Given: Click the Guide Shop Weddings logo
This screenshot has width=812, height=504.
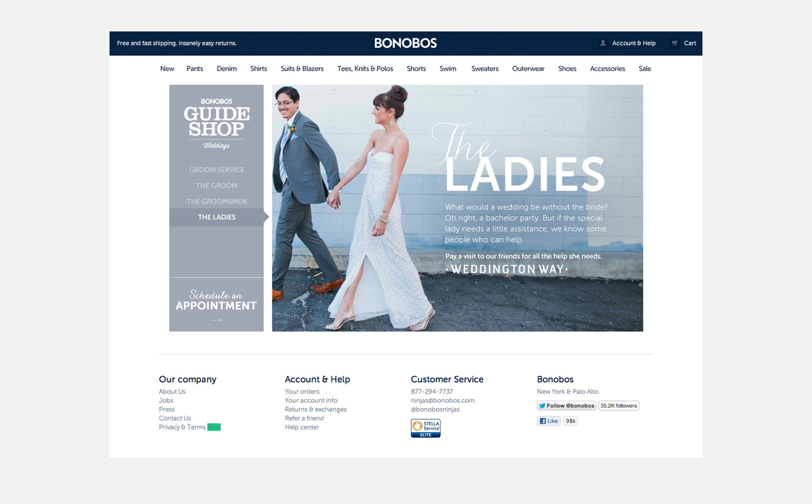Looking at the screenshot, I should (217, 123).
